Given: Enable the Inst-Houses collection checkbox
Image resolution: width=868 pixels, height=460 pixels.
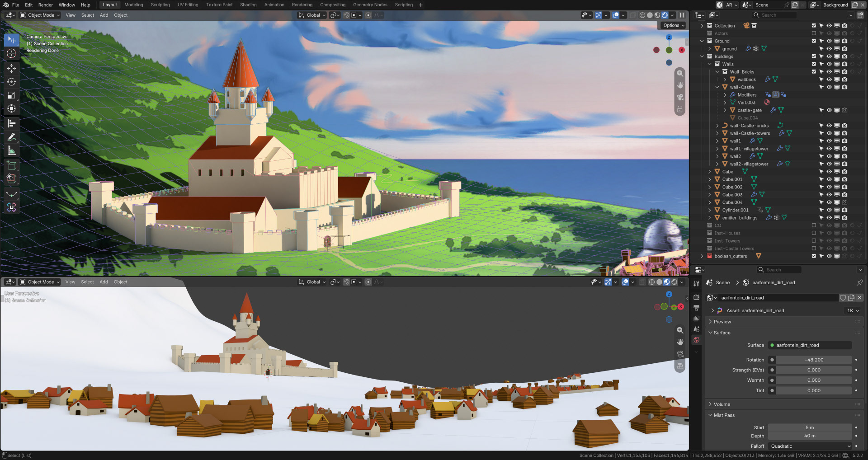Looking at the screenshot, I should click(814, 233).
